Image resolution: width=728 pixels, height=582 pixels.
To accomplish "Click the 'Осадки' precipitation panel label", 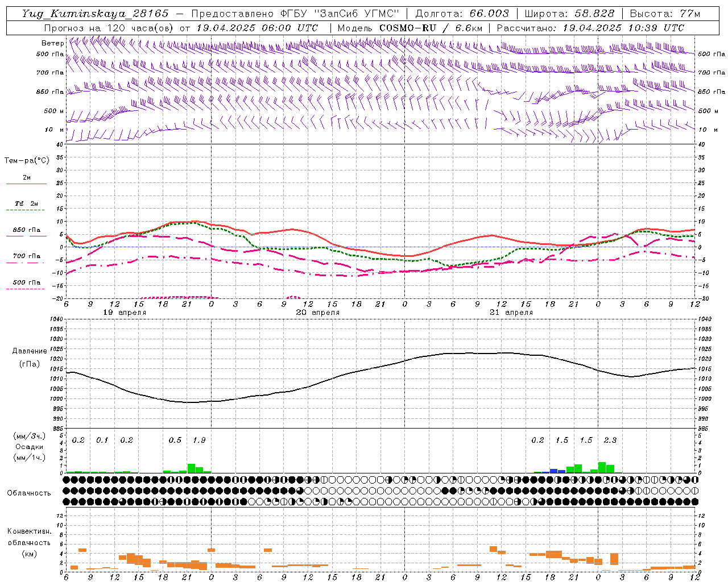I will (29, 447).
